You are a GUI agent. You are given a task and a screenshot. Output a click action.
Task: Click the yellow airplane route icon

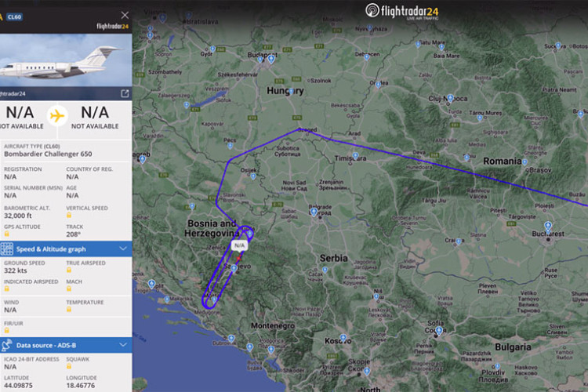(x=57, y=116)
